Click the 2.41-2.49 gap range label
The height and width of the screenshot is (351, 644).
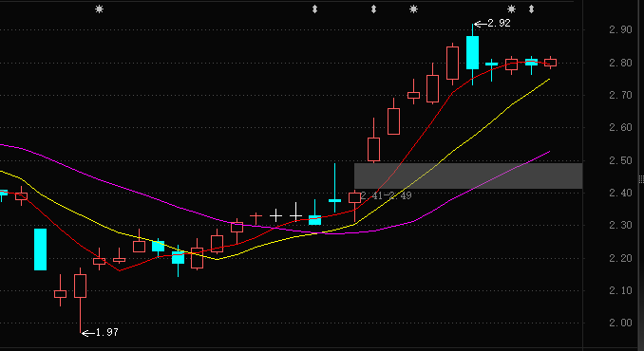386,195
